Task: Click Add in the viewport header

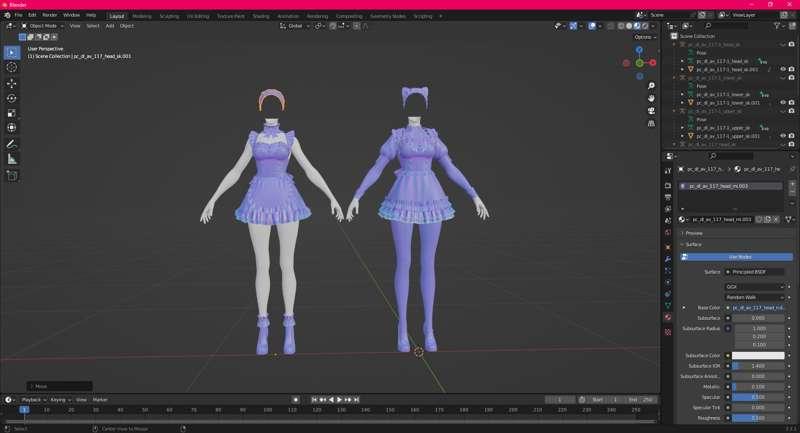Action: [x=110, y=26]
